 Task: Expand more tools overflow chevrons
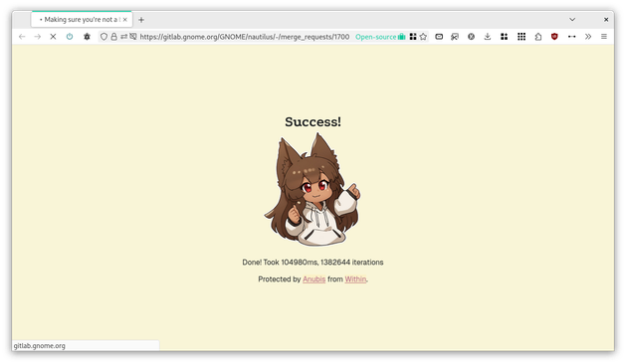(588, 37)
